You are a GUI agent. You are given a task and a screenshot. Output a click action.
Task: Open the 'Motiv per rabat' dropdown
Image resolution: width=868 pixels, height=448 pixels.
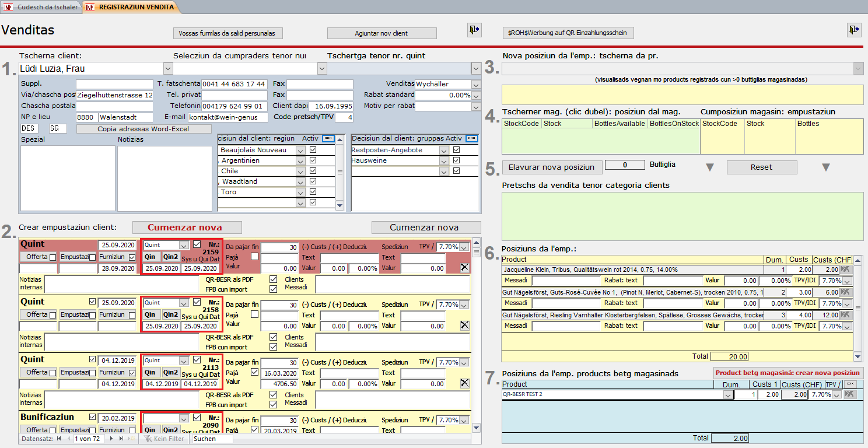click(476, 106)
